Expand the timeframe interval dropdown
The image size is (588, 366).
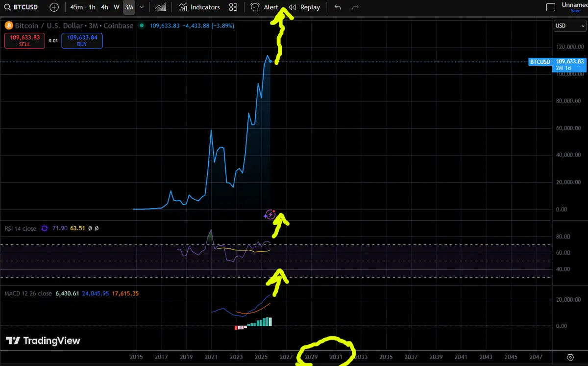[x=142, y=7]
